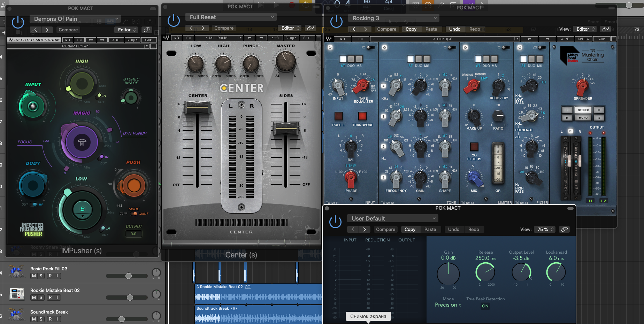Toggle the SC FILTERS button in TG Limiter module
The image size is (644, 324).
pyautogui.click(x=474, y=147)
